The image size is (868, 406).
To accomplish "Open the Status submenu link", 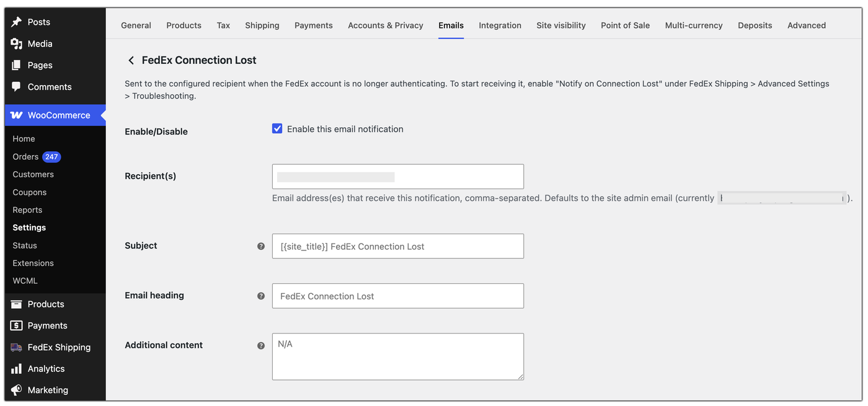I will click(x=25, y=245).
